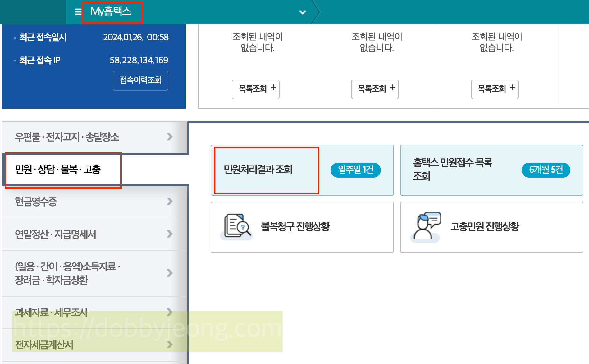The width and height of the screenshot is (589, 364).
Task: Select the 우편물·전자고지·송달장소 menu item
Action: pyautogui.click(x=94, y=137)
